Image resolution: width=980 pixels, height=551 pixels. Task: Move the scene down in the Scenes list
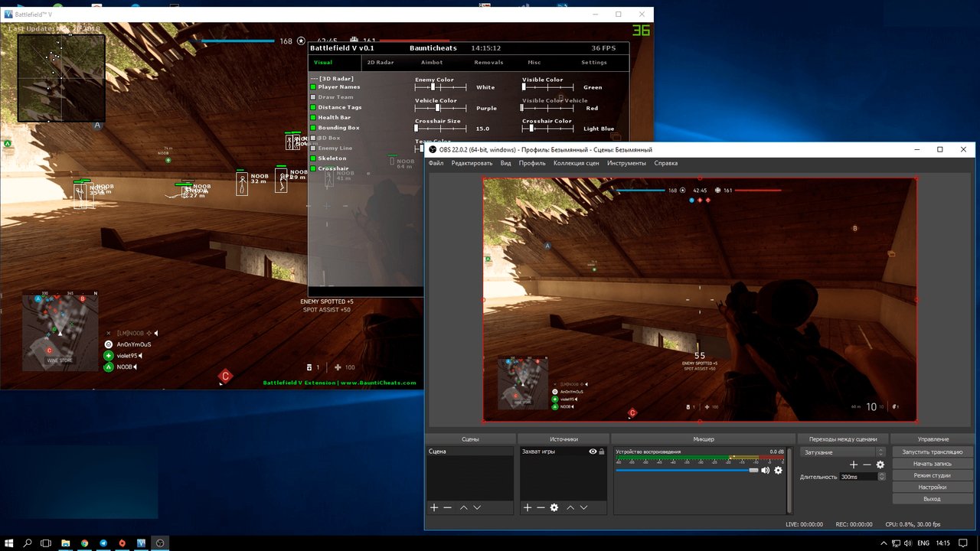coord(477,507)
